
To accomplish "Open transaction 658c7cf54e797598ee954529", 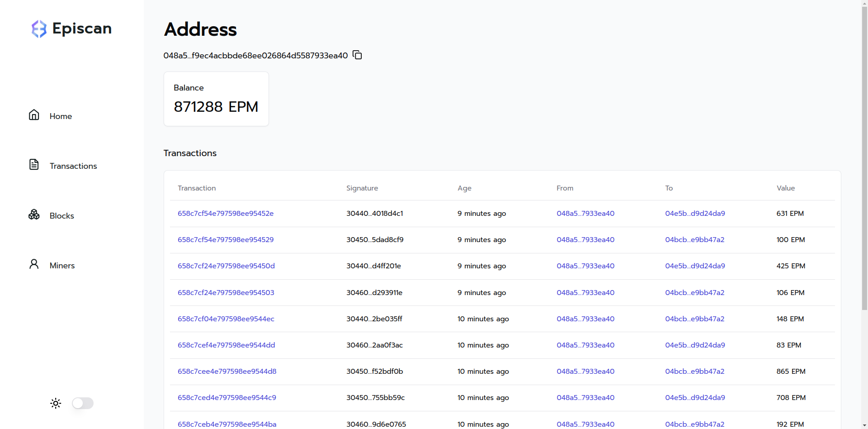I will click(x=226, y=240).
